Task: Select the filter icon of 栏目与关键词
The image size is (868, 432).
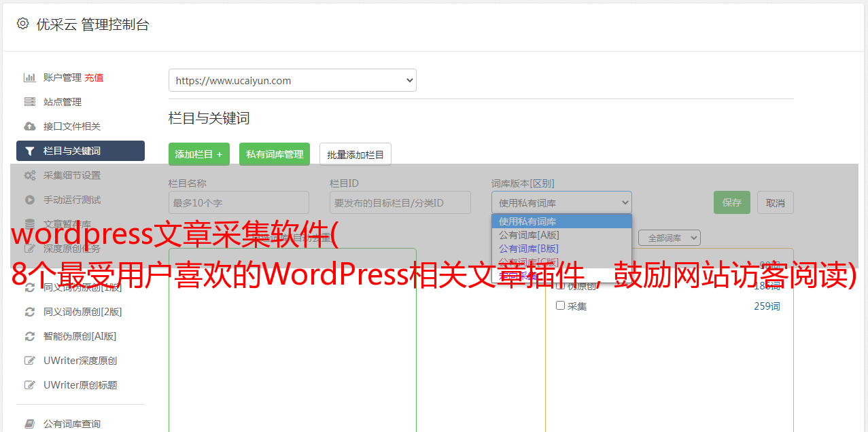Action: (x=30, y=151)
